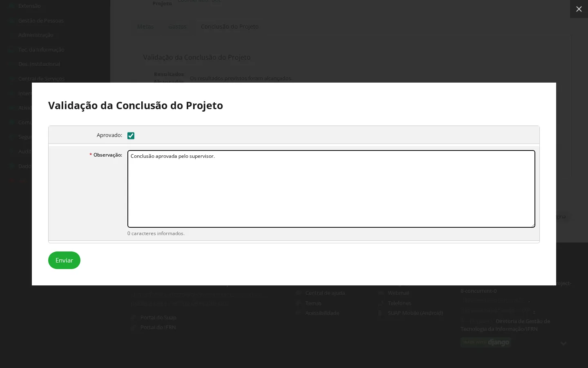Open Administração in the sidebar
This screenshot has height=368, width=588.
point(36,35)
